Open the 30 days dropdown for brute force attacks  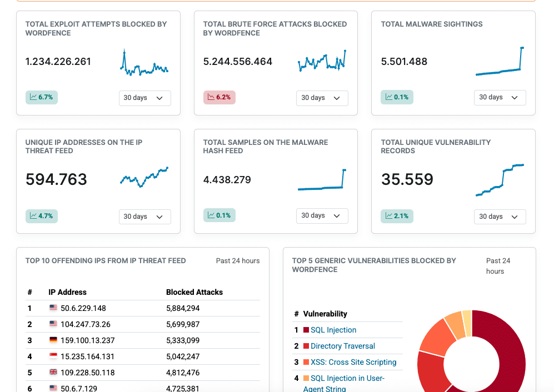tap(322, 98)
